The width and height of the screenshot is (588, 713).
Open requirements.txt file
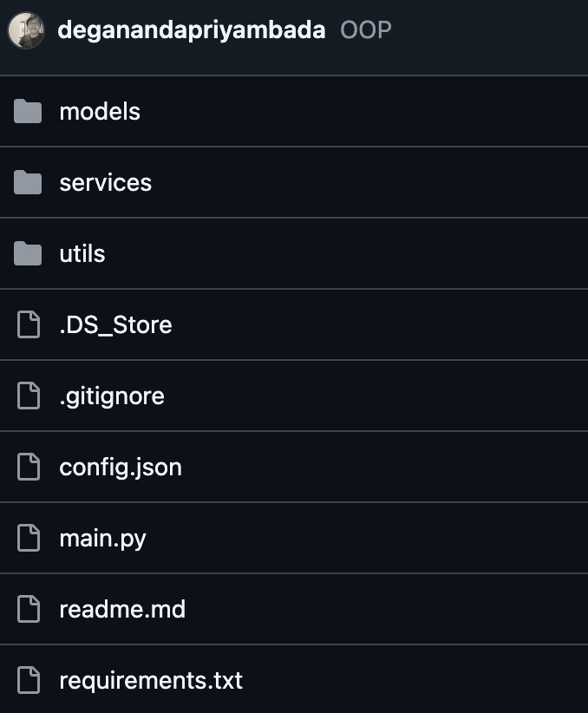tap(151, 680)
